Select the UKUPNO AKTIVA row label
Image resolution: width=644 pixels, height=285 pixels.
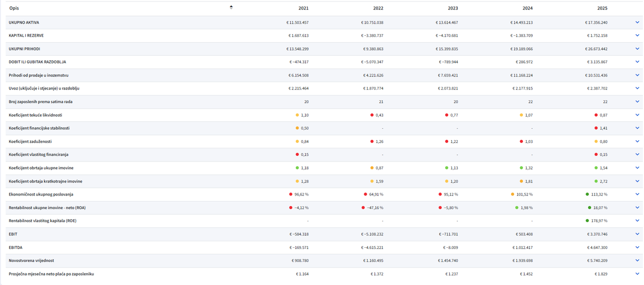tap(24, 23)
